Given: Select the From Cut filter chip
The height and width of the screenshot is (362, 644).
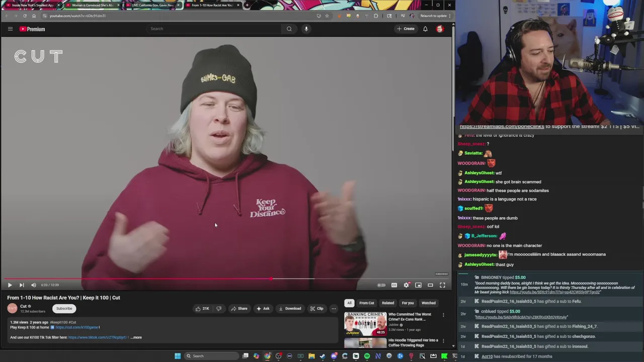Looking at the screenshot, I should (x=367, y=303).
